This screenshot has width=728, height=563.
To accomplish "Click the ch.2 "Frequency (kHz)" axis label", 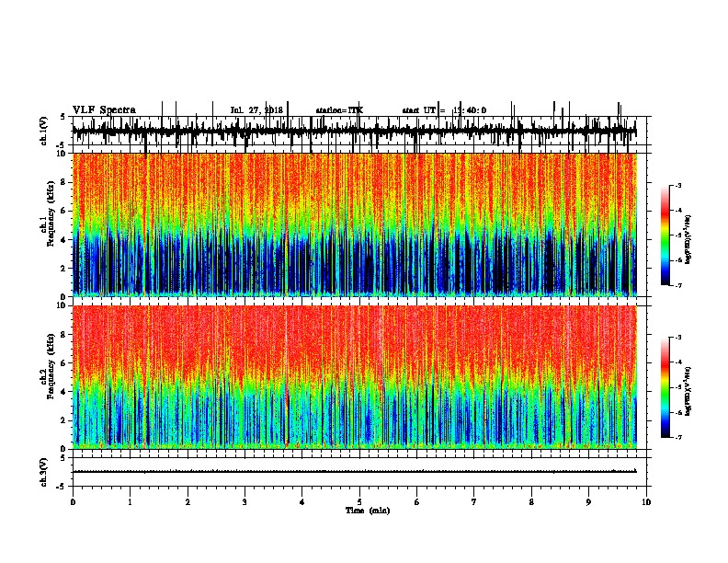I will coord(51,366).
